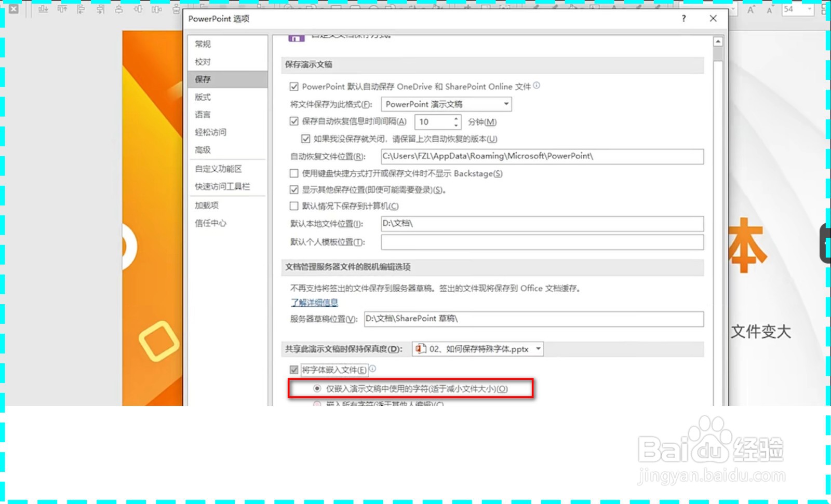Close the PowerPoint 选项 dialog
831x504 pixels.
click(x=713, y=18)
